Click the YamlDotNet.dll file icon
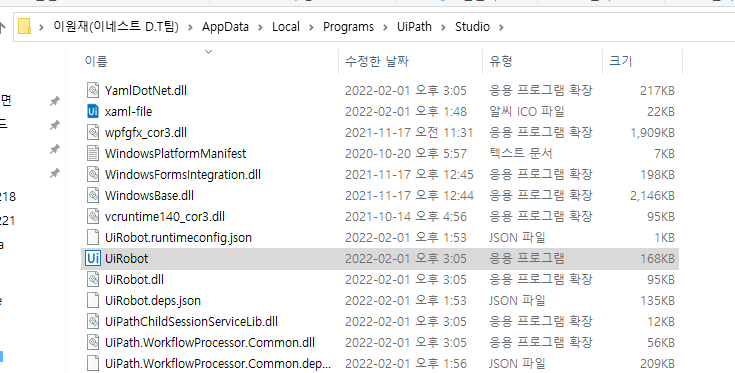 coord(93,90)
